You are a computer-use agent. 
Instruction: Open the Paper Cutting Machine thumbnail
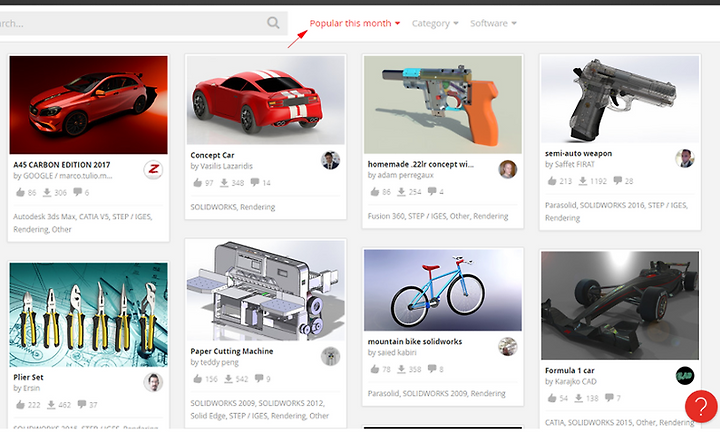(x=265, y=291)
